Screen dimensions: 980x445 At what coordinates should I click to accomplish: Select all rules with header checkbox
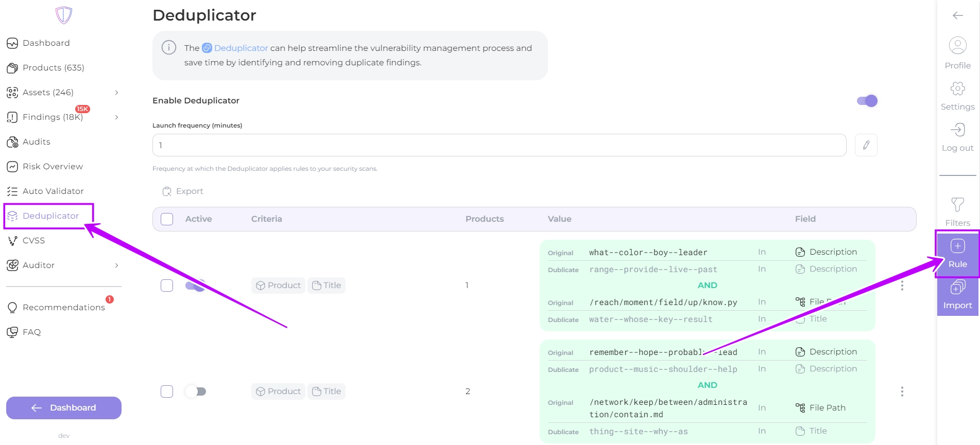[x=167, y=219]
